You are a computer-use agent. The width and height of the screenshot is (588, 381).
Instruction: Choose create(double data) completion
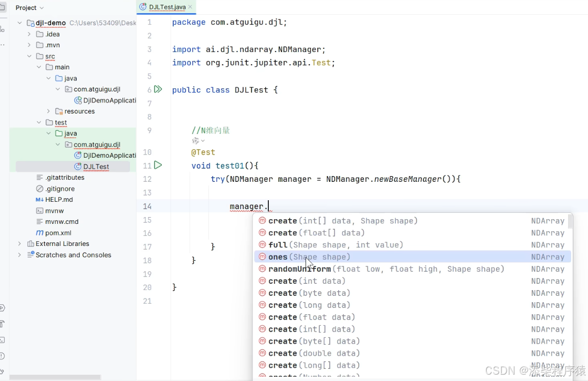413,353
